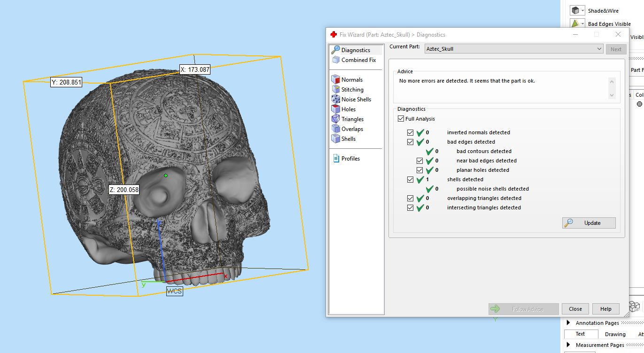Open the Shells page icon
This screenshot has width=644, height=353.
point(335,139)
